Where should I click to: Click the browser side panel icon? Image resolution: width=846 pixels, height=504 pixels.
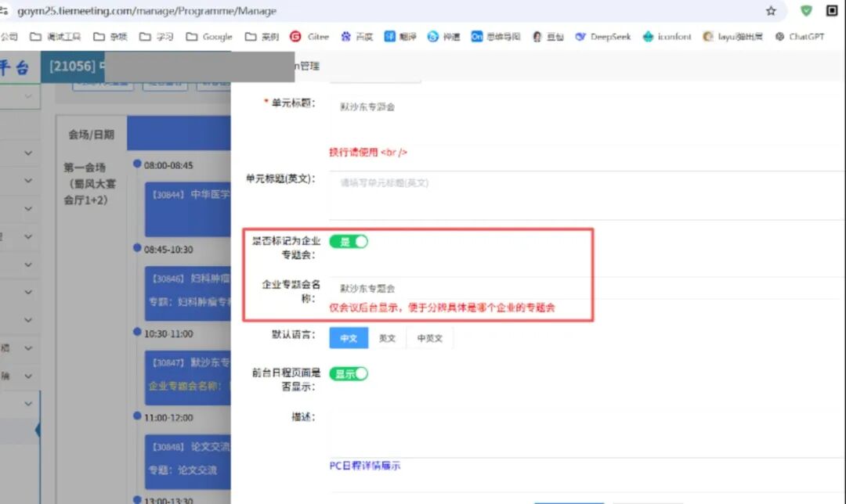coord(832,11)
